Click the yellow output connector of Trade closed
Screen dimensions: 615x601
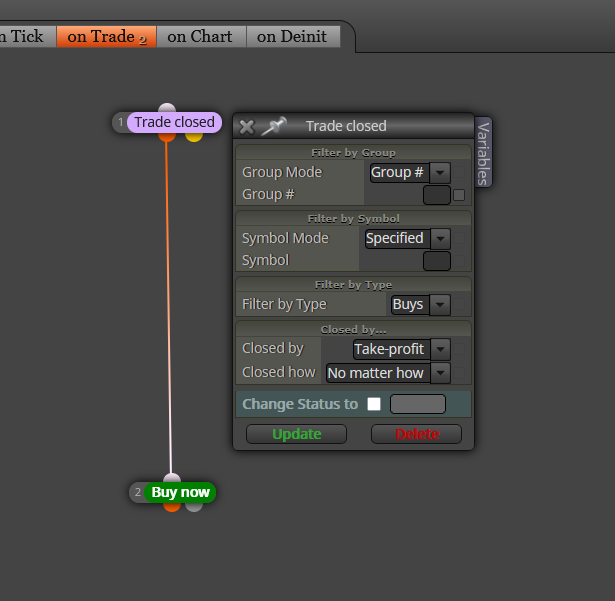(x=194, y=137)
